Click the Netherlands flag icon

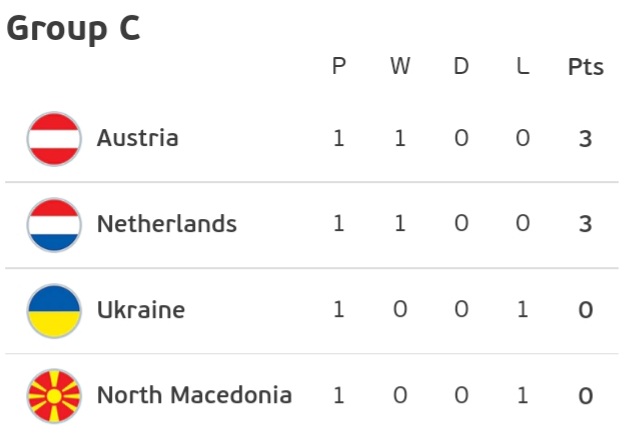tap(54, 224)
